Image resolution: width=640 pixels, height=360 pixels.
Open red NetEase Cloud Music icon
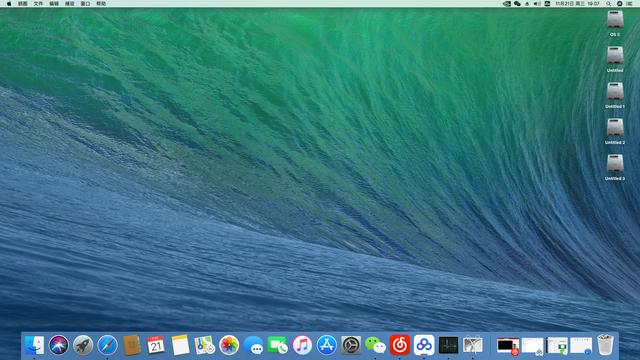click(400, 345)
